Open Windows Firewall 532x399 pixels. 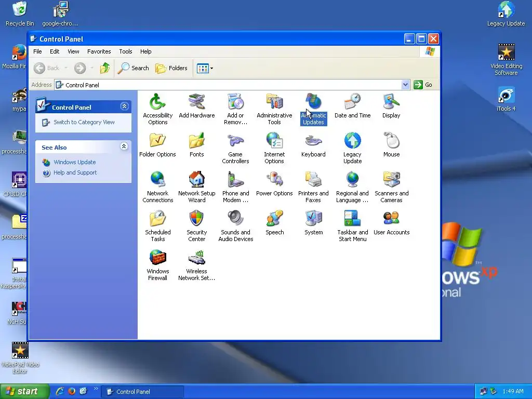click(x=157, y=265)
